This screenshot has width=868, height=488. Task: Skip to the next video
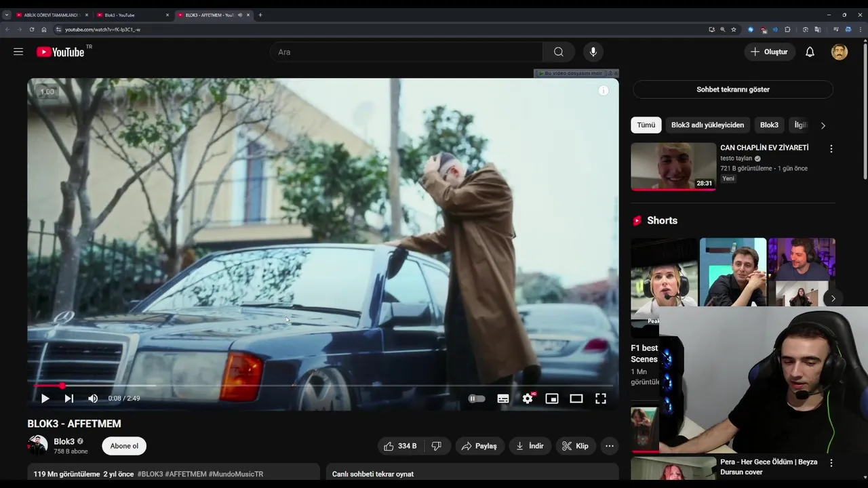tap(68, 399)
